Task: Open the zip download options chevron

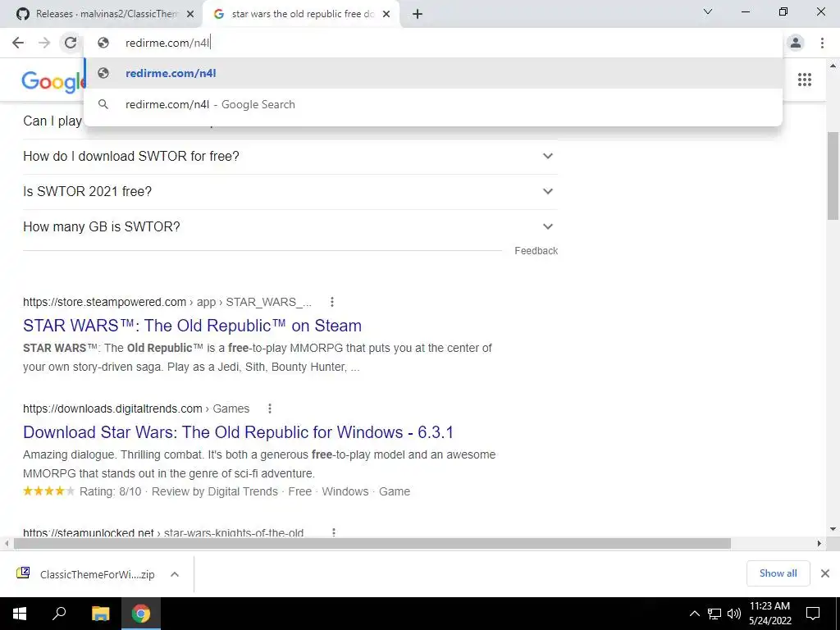Action: pos(175,574)
